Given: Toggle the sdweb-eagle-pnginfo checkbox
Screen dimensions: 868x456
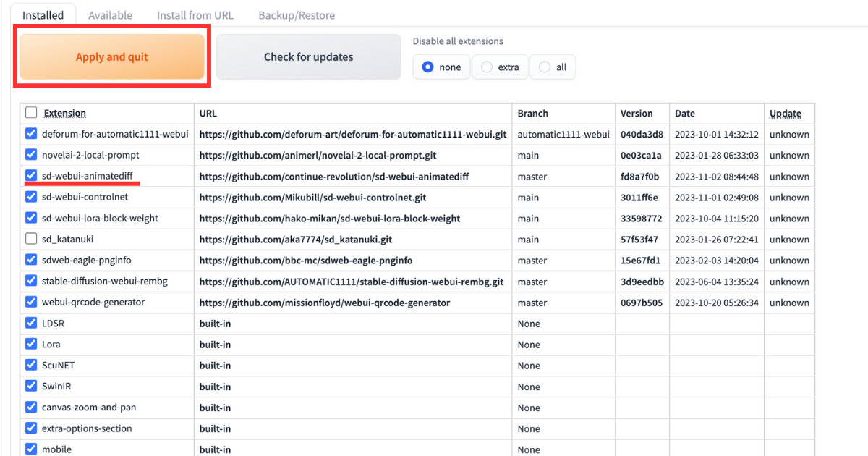Looking at the screenshot, I should pos(31,260).
